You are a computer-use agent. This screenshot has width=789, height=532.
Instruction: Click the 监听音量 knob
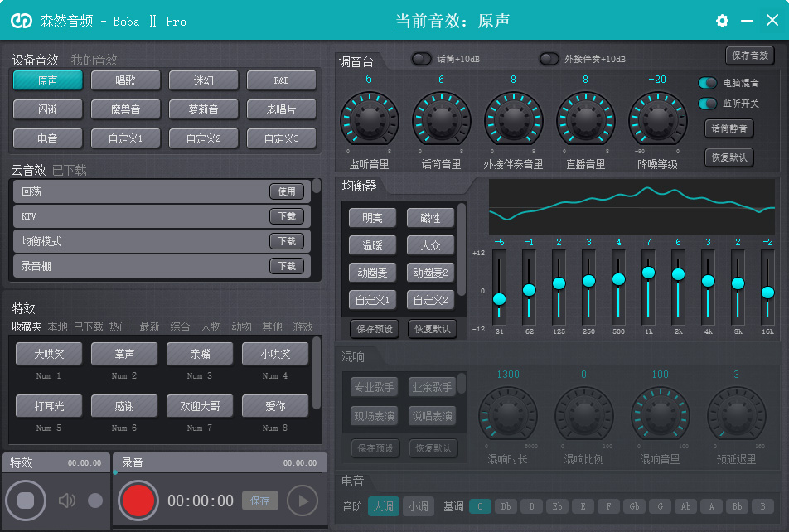click(369, 120)
